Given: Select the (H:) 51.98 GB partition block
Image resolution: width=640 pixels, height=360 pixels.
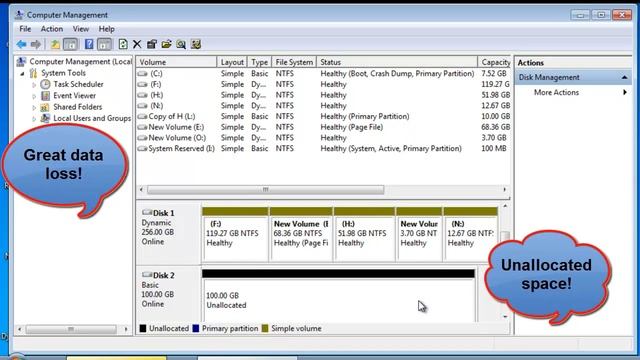Looking at the screenshot, I should click(364, 235).
